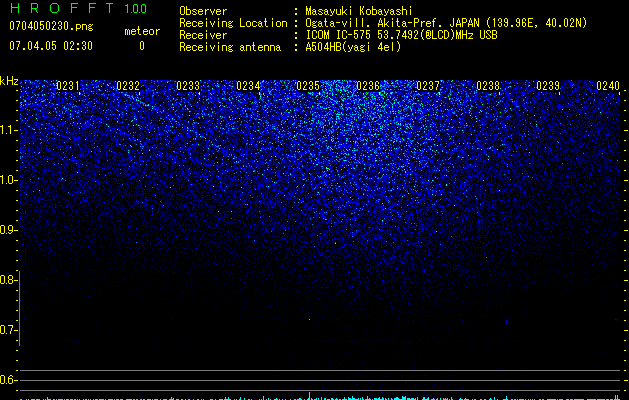This screenshot has width=629, height=400.
Task: Click the Receiving Location label
Action: [233, 23]
